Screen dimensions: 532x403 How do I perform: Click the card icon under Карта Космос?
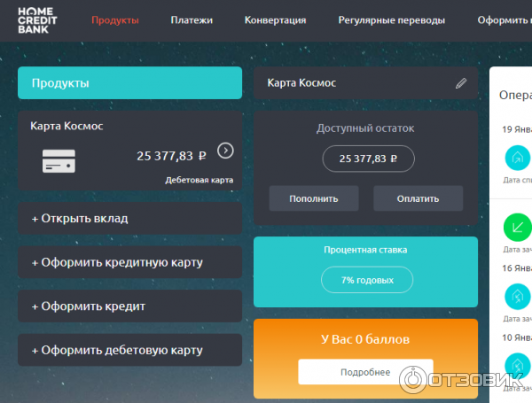59,161
